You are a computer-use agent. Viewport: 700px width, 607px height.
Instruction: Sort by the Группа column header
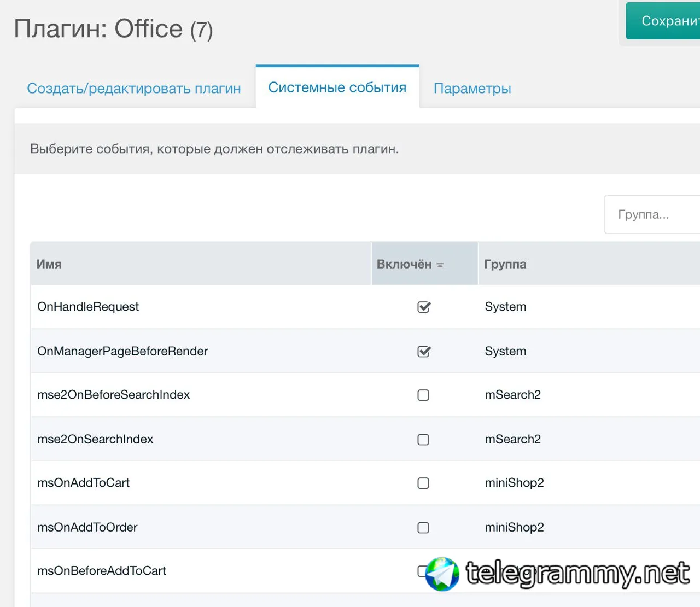pyautogui.click(x=590, y=264)
